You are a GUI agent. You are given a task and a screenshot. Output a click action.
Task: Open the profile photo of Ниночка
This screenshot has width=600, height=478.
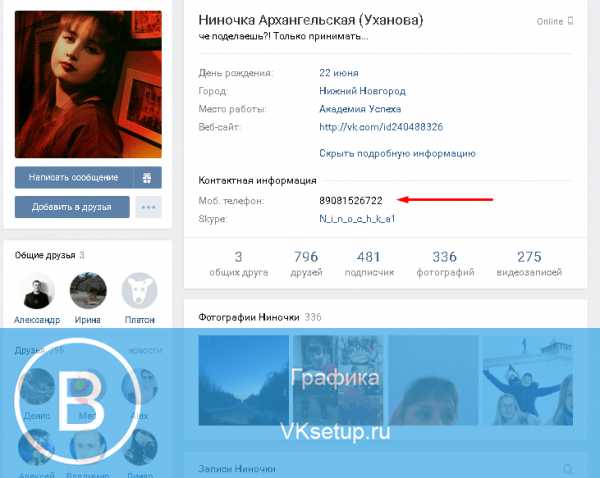[88, 85]
